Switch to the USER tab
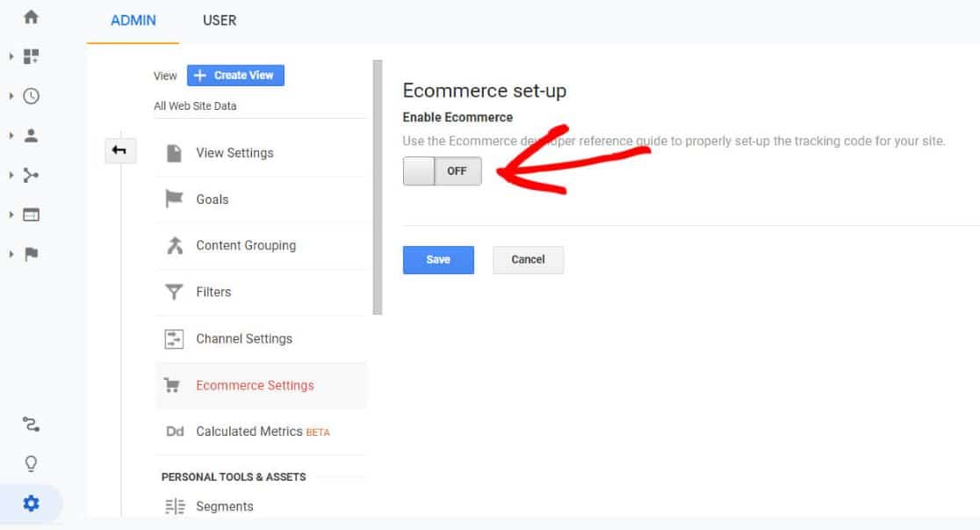This screenshot has height=530, width=980. [x=220, y=20]
